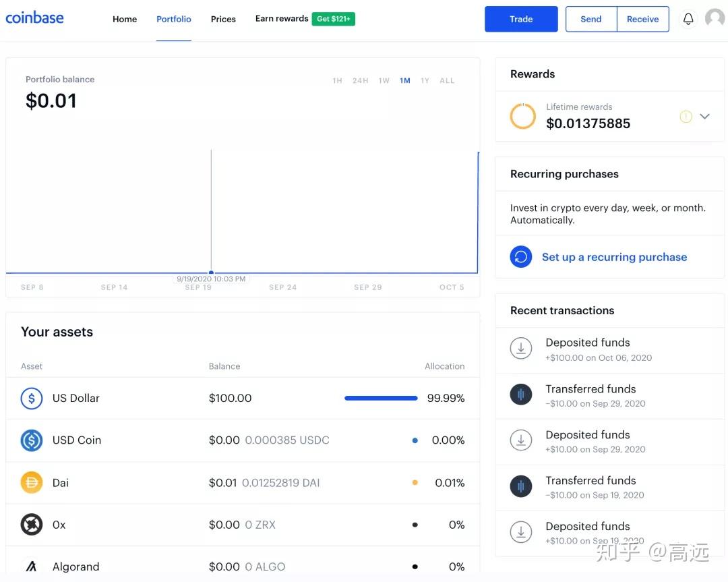Click the US Dollar asset icon
Screen dimensions: 728x582
coord(32,398)
